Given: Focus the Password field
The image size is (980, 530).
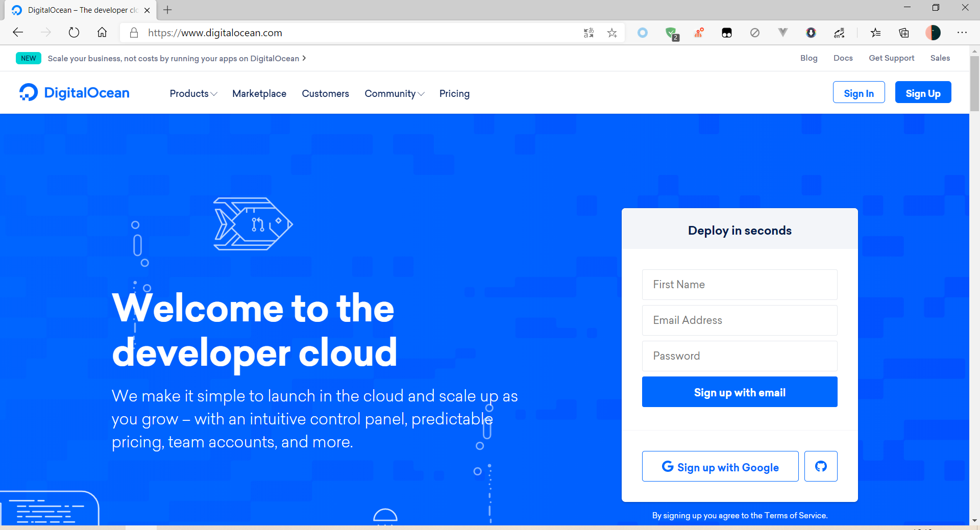Looking at the screenshot, I should point(740,356).
